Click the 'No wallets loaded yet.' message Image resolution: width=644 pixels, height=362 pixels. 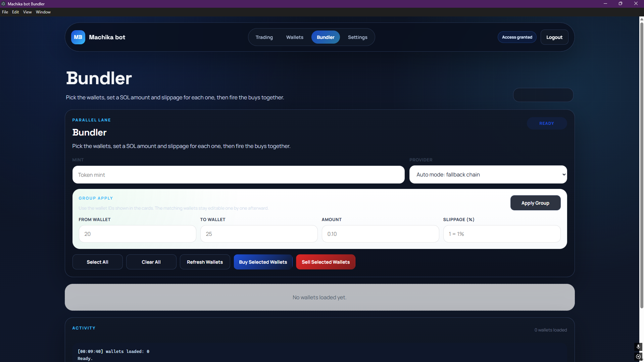(x=319, y=297)
